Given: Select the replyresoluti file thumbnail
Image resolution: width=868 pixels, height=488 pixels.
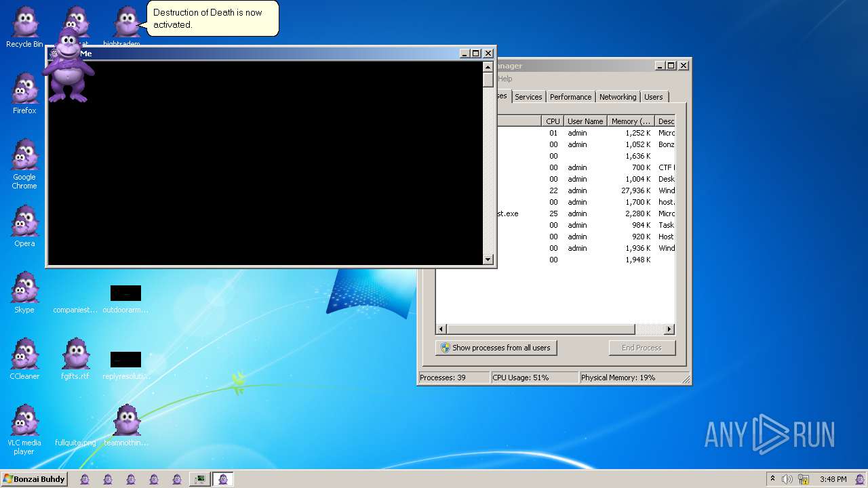Looking at the screenshot, I should [x=125, y=359].
